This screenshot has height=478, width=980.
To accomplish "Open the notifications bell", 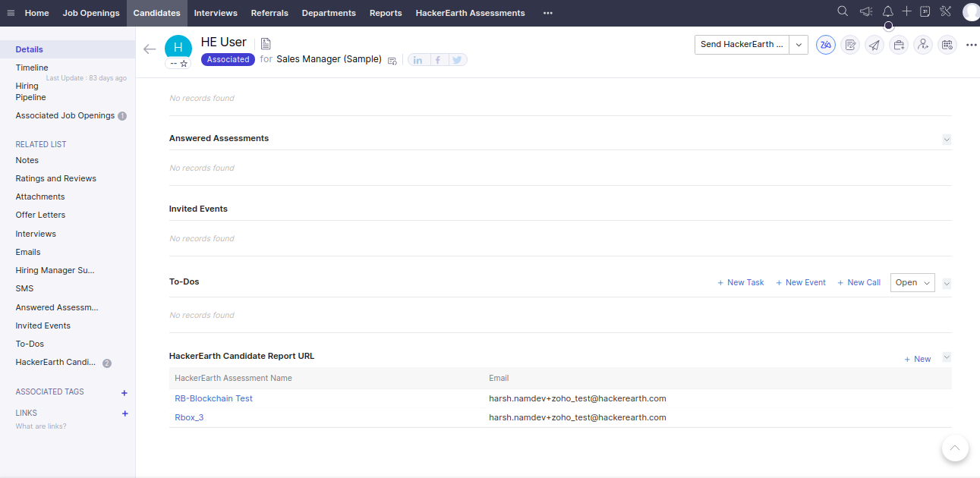I will click(887, 11).
